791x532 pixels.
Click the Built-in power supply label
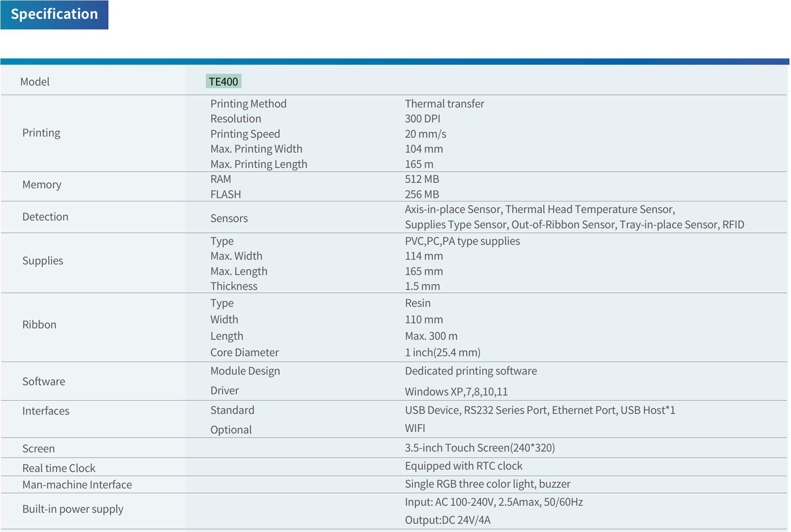tap(73, 509)
